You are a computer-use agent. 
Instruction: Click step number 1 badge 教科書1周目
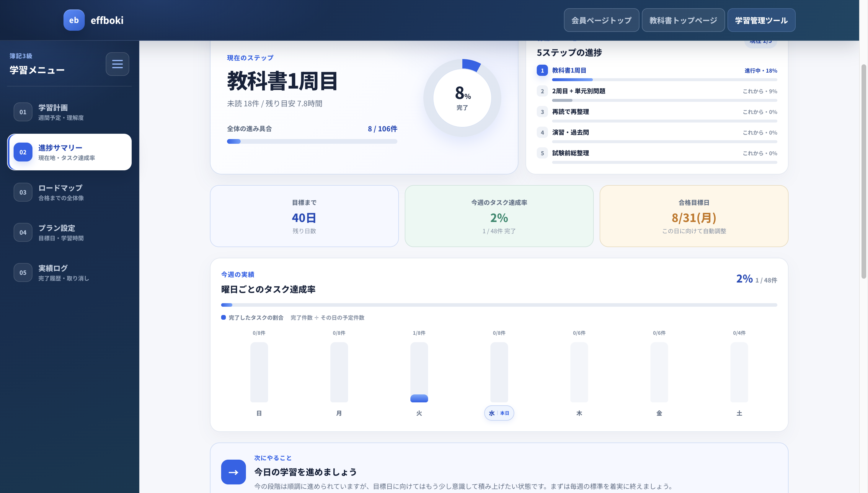point(542,71)
